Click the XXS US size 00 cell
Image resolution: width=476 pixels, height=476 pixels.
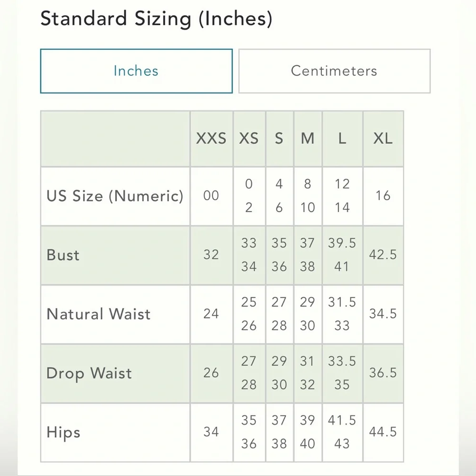coord(211,196)
